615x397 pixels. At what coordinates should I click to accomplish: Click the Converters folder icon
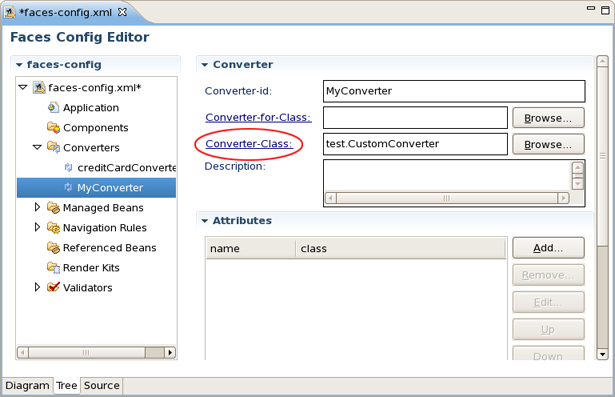click(53, 148)
